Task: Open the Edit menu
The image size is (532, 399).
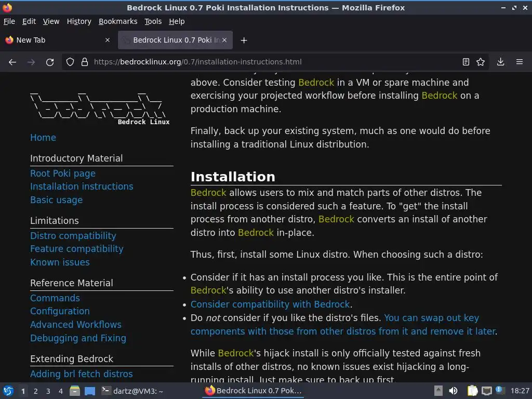Action: (29, 21)
